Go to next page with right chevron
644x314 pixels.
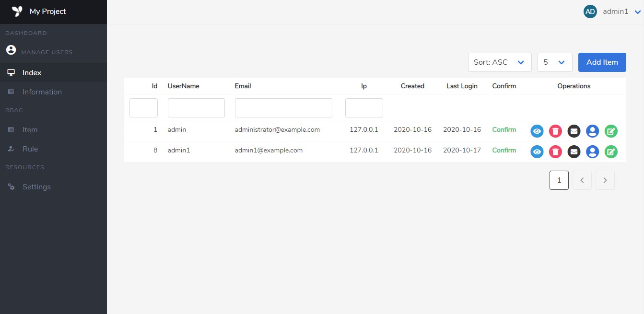(x=605, y=180)
